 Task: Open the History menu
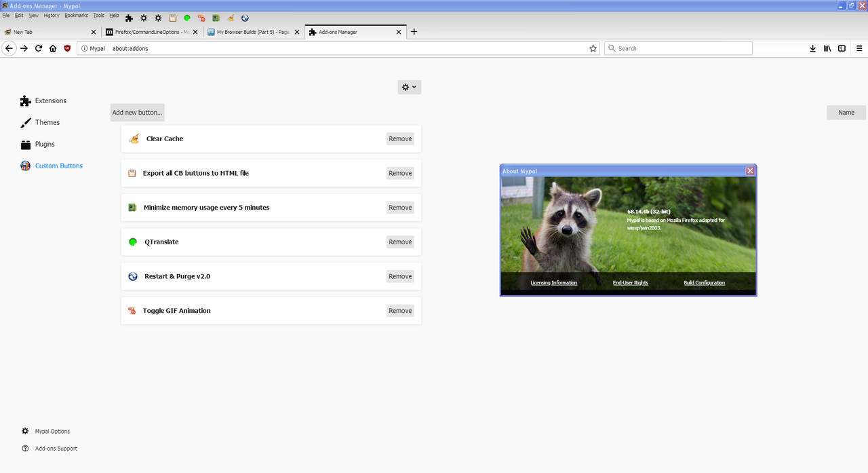click(52, 15)
